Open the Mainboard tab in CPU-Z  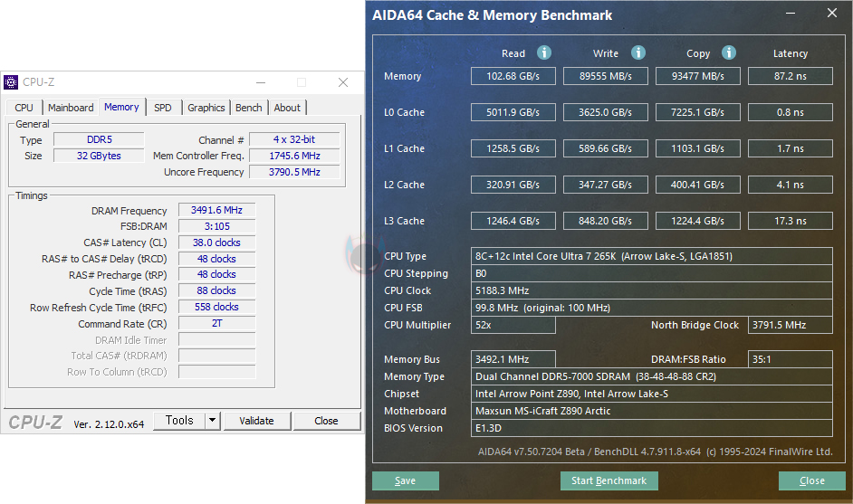point(71,108)
